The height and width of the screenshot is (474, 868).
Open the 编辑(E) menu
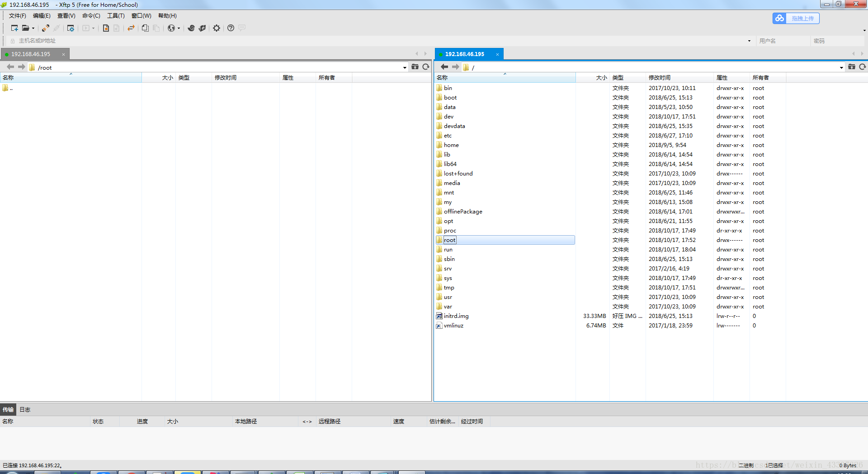click(42, 16)
